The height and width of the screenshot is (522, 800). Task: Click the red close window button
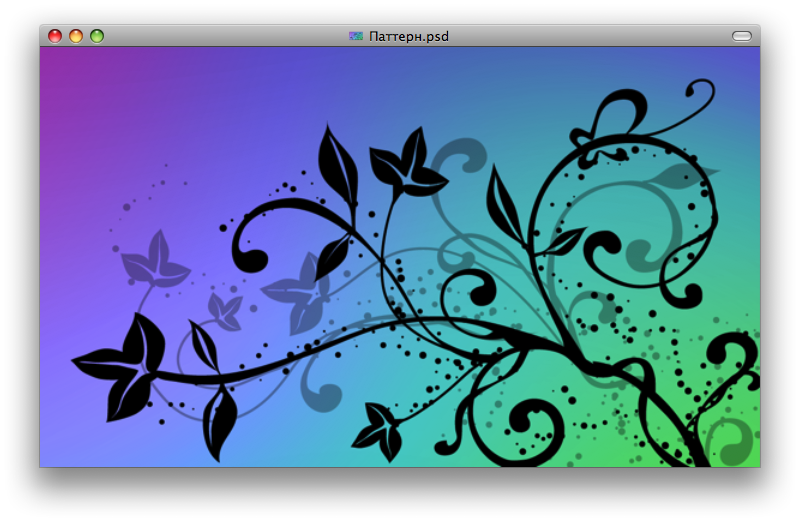[55, 36]
